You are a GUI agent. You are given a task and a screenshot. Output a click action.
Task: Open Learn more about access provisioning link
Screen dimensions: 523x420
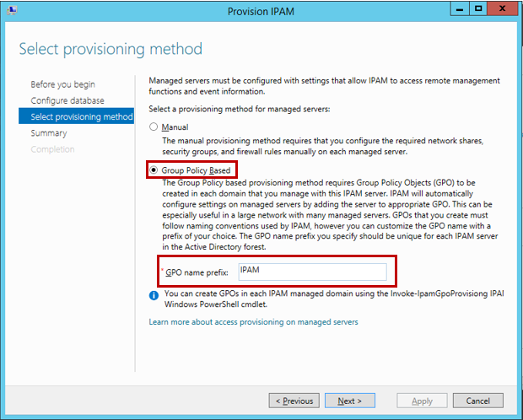[x=253, y=322]
